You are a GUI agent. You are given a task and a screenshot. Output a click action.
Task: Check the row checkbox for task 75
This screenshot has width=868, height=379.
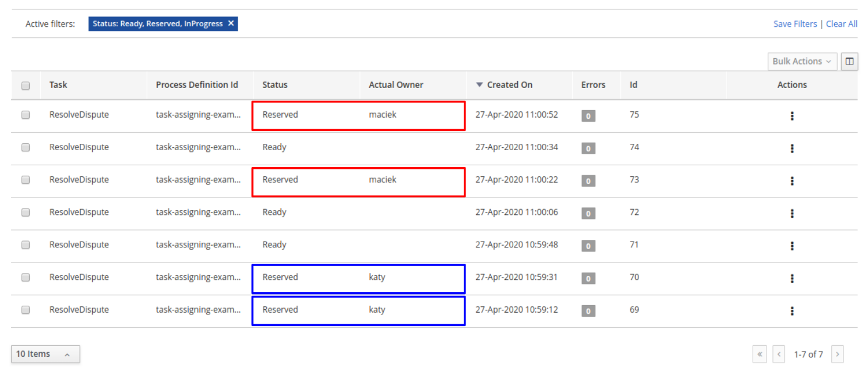click(x=25, y=115)
